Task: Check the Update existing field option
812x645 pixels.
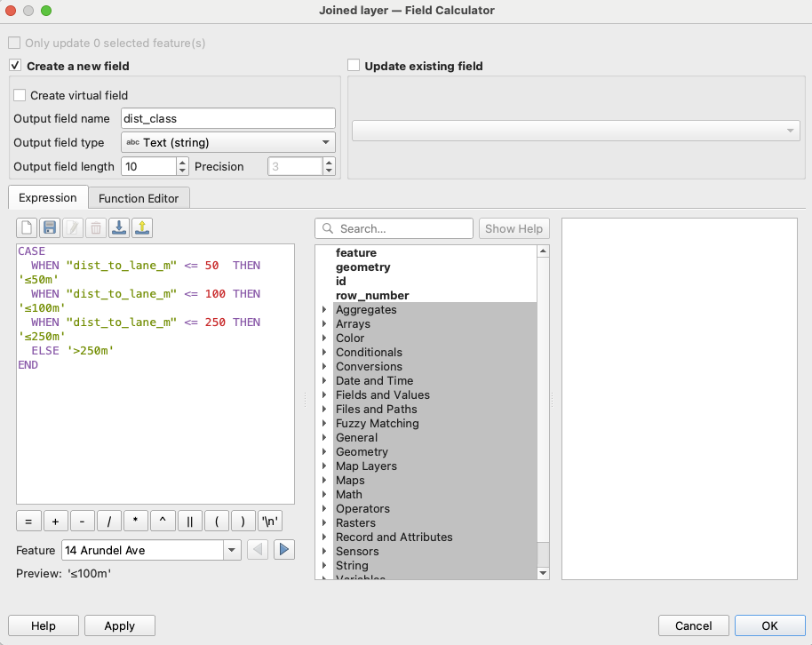Action: click(354, 66)
